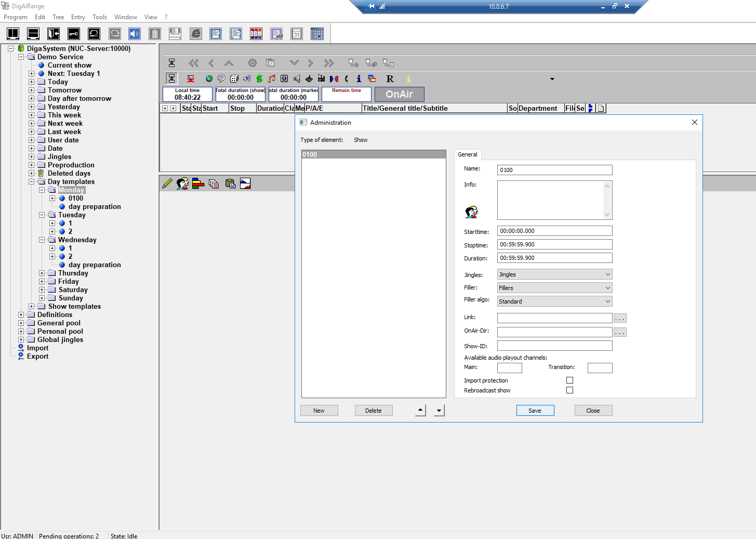Expand the Thursday day template folder
Screen dimensions: 756x539
(42, 273)
